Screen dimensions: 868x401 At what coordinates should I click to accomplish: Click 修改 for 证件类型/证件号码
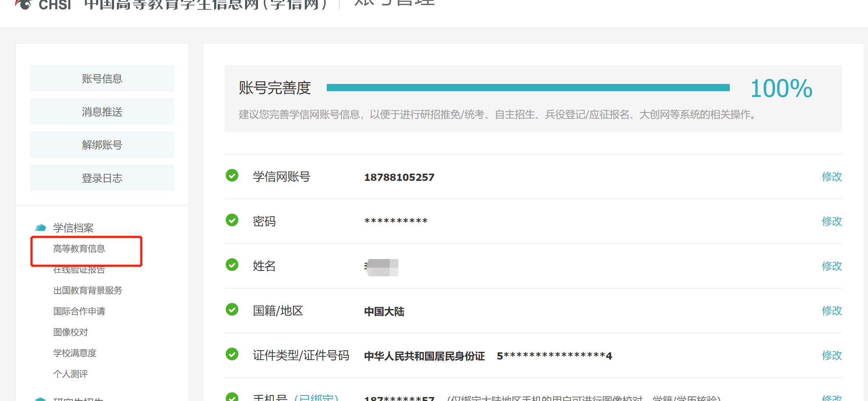[832, 355]
